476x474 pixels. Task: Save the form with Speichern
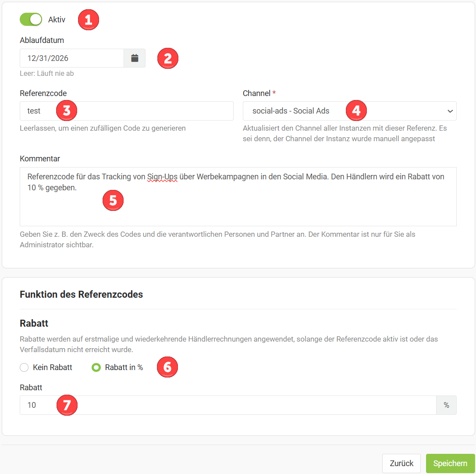click(x=450, y=463)
